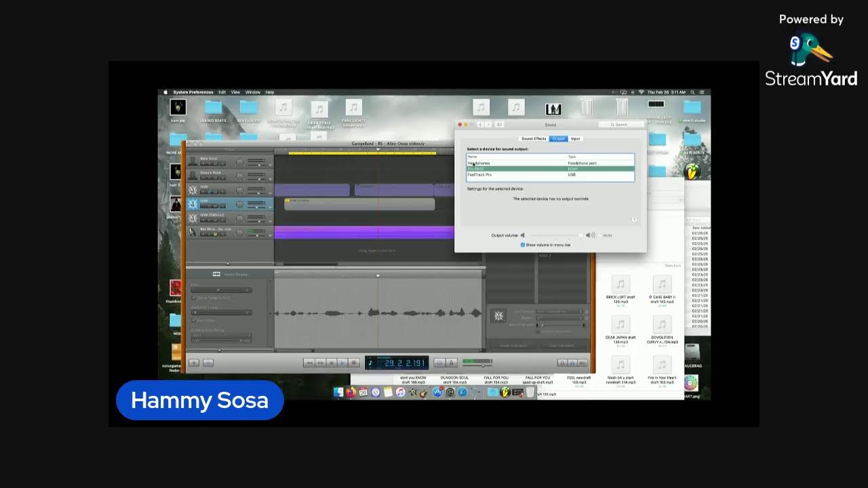Screen dimensions: 868x488
Task: Toggle the cycle region button in GarageBand
Action: (439, 363)
